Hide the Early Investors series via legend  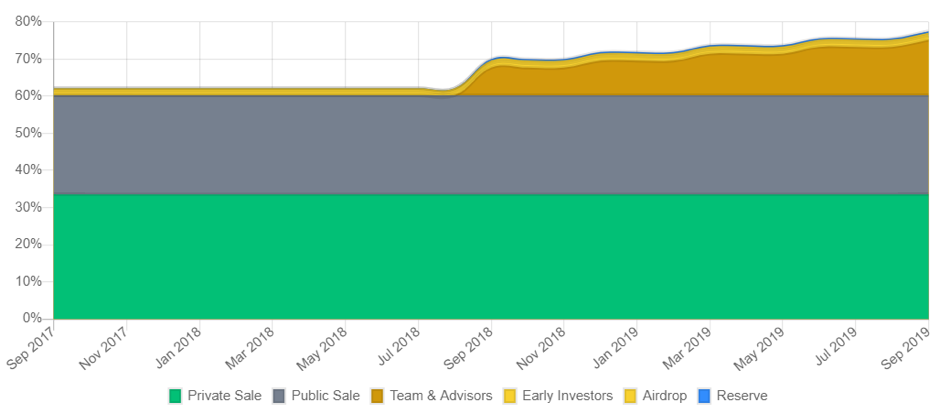point(567,396)
